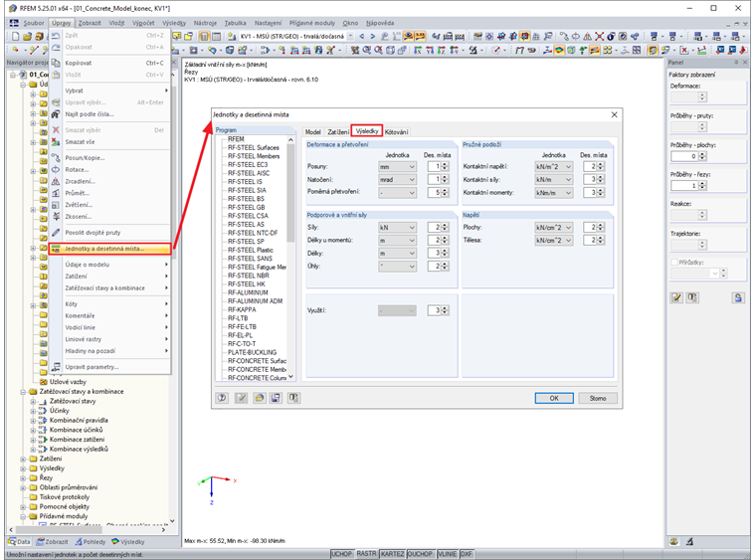756x560 pixels.
Task: Toggle VLINIE guidelines in the status bar
Action: [x=447, y=554]
